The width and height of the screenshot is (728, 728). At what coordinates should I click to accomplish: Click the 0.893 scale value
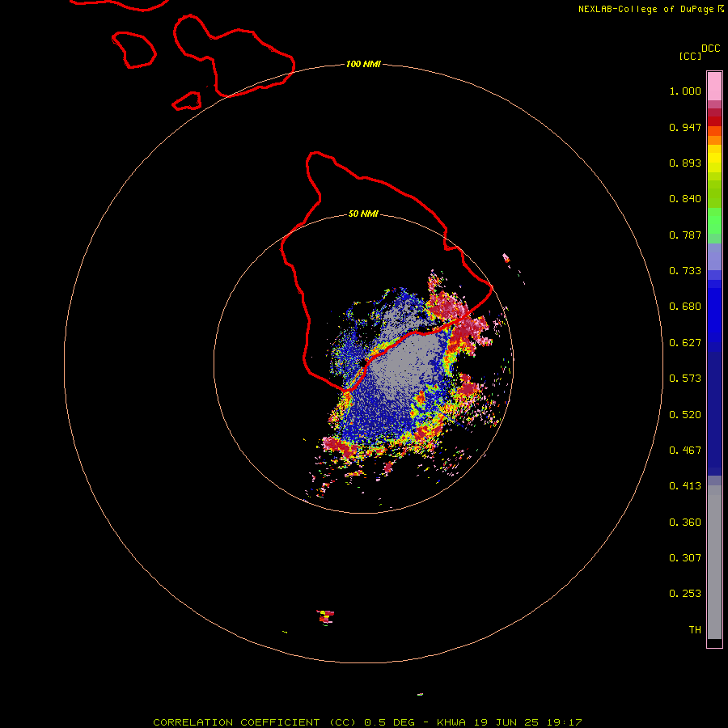[685, 163]
